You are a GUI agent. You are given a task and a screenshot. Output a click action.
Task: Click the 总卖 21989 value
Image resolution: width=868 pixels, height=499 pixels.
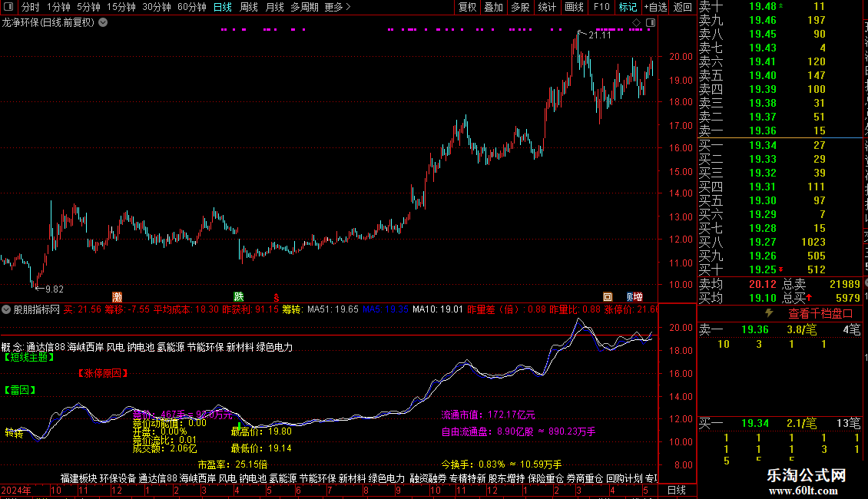click(845, 284)
